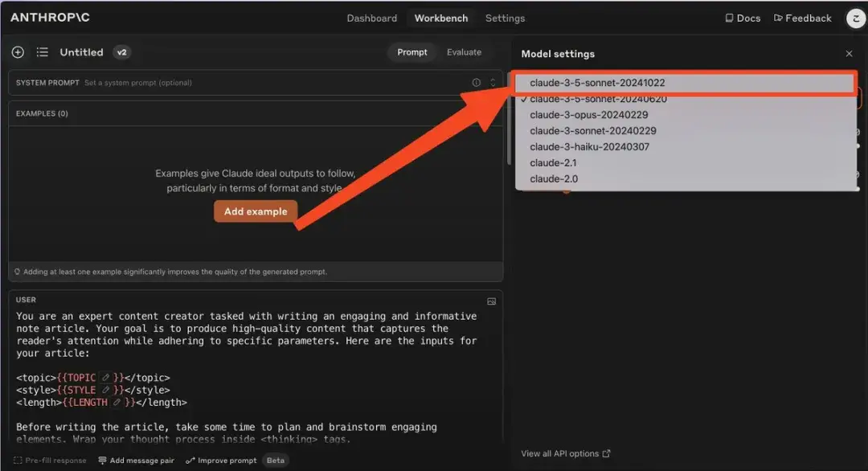
Task: Expand the system prompt field arrows
Action: point(493,83)
